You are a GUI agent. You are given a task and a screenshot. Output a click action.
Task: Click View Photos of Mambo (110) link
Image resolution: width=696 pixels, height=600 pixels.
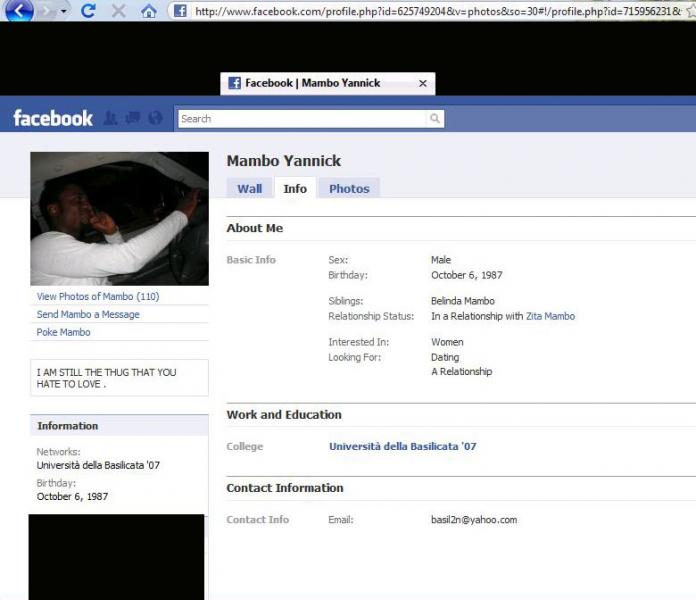pyautogui.click(x=98, y=296)
